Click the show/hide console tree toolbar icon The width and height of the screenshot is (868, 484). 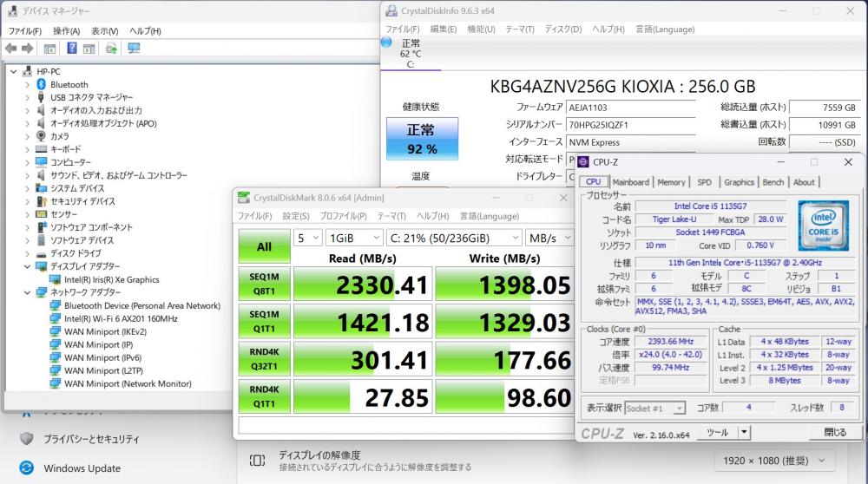click(49, 49)
